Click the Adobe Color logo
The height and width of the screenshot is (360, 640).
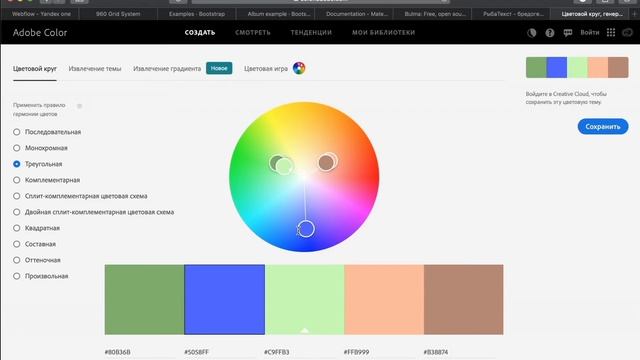40,33
